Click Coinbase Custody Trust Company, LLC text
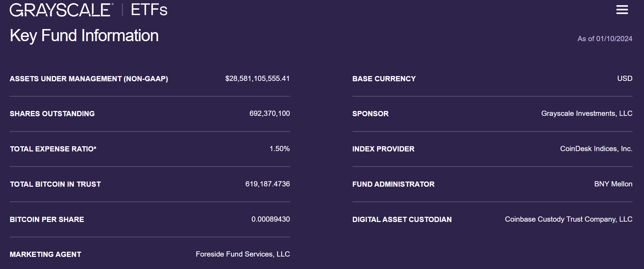This screenshot has height=269, width=644. point(568,219)
